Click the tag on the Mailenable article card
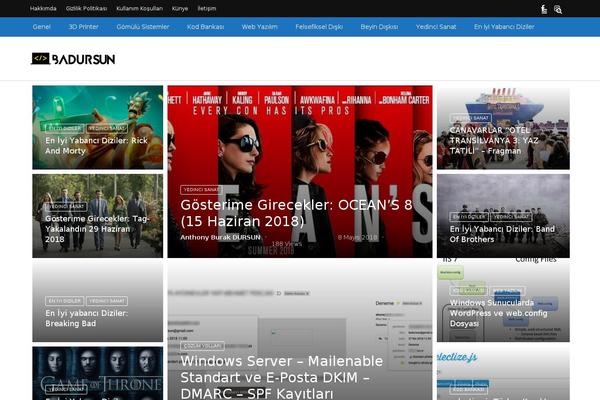 pos(202,346)
